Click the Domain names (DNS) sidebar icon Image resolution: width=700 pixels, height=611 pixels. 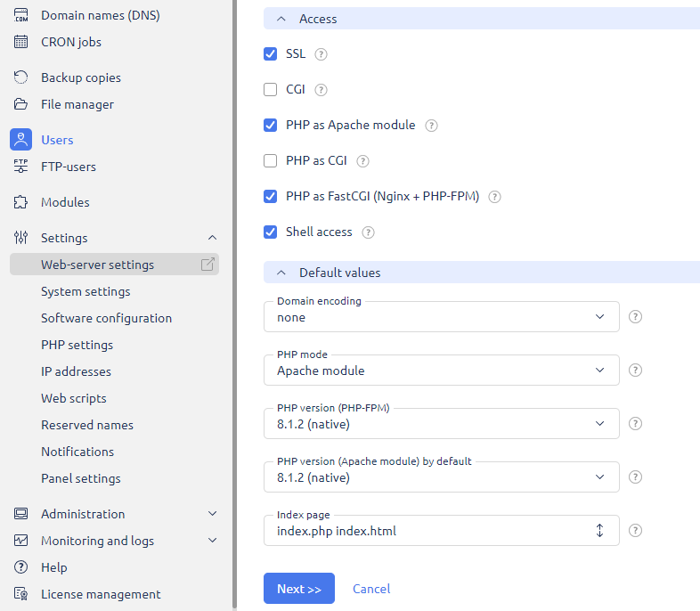point(21,15)
